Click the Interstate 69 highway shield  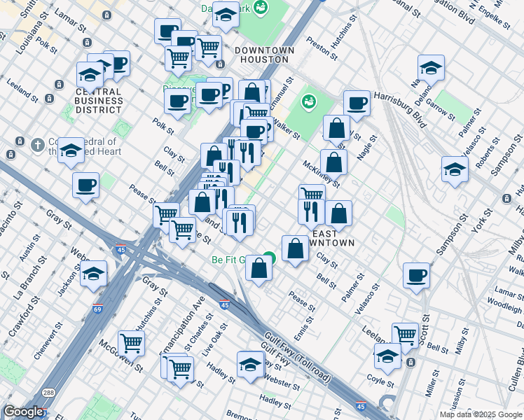click(97, 309)
